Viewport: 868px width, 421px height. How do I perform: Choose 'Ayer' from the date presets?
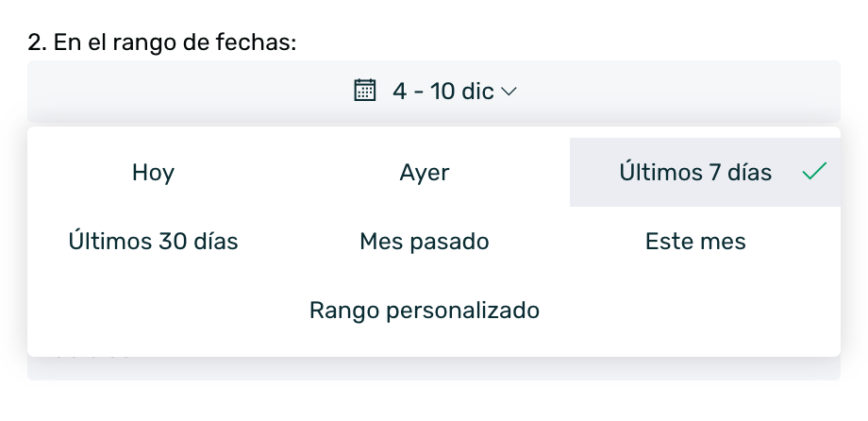pos(425,173)
